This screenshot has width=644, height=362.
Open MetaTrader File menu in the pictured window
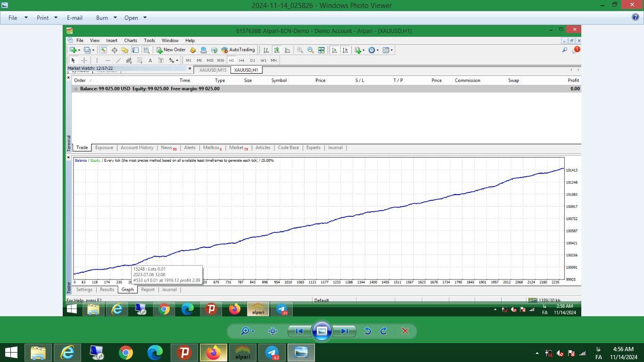pos(80,41)
